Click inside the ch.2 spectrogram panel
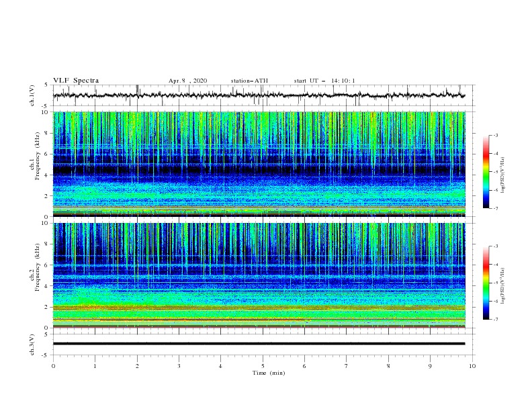The height and width of the screenshot is (411, 532). (259, 275)
